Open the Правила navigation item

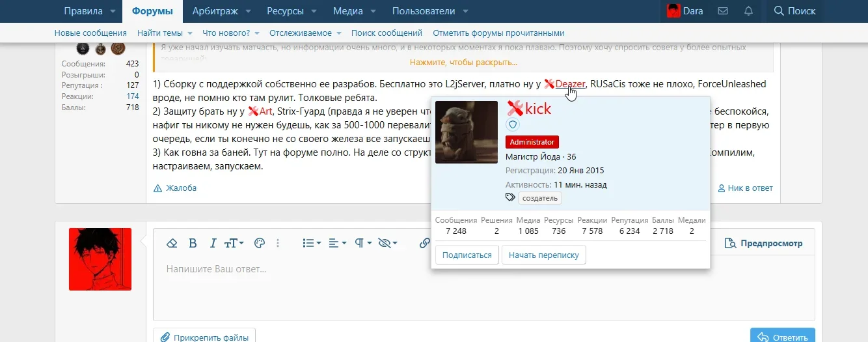(83, 11)
